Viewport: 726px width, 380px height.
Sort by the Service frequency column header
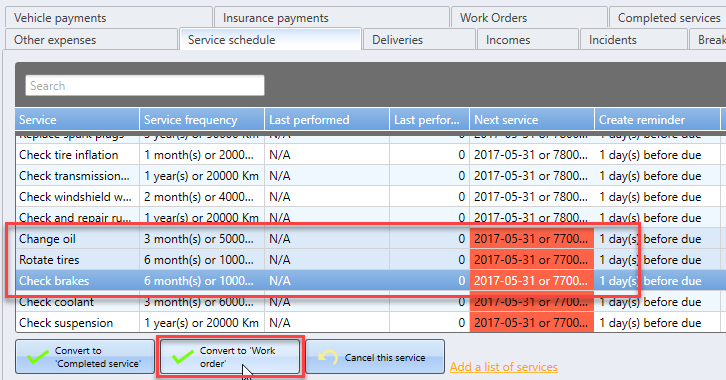coord(202,120)
